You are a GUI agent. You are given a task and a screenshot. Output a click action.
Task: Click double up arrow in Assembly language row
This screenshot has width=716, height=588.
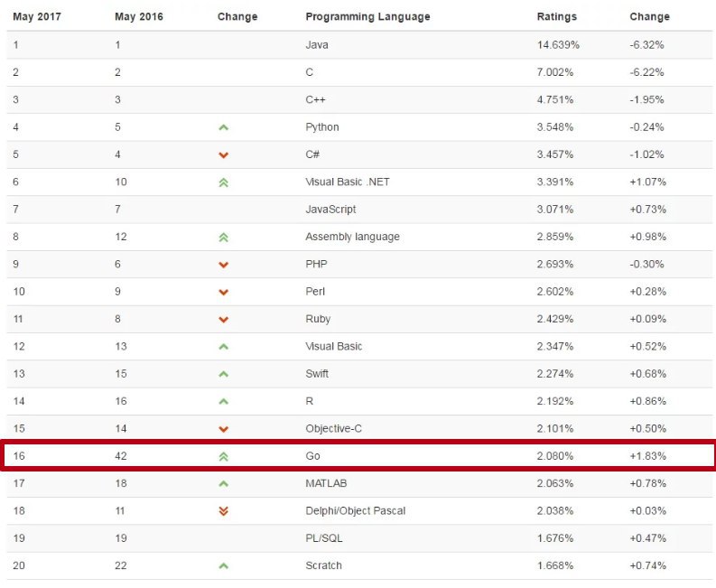coord(224,238)
